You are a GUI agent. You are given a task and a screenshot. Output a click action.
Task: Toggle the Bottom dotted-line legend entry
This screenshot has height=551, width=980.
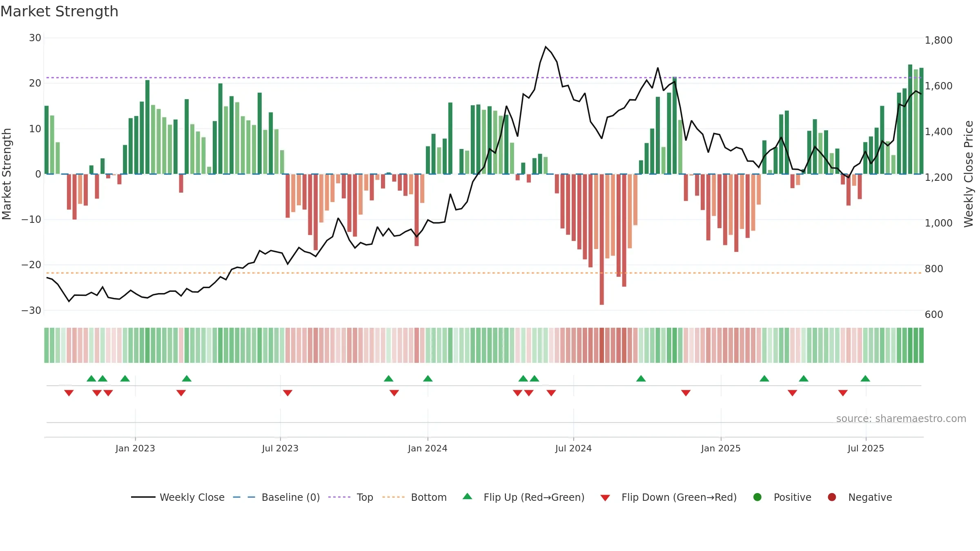point(414,497)
